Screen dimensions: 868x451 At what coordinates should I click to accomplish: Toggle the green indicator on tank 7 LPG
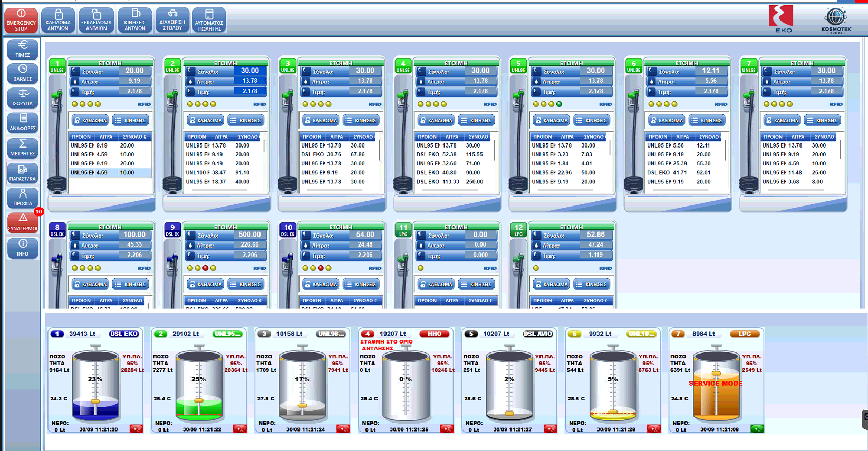(x=757, y=429)
